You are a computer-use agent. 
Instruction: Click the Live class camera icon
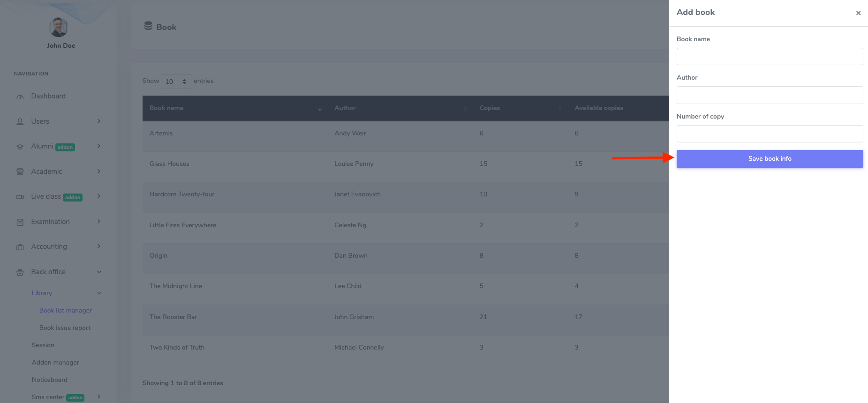(x=20, y=197)
